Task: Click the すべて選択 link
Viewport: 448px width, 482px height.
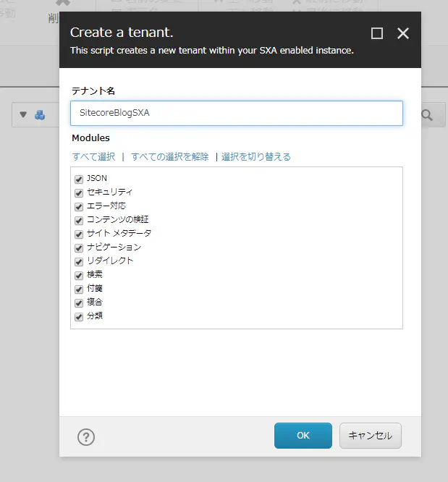Action: (x=94, y=157)
